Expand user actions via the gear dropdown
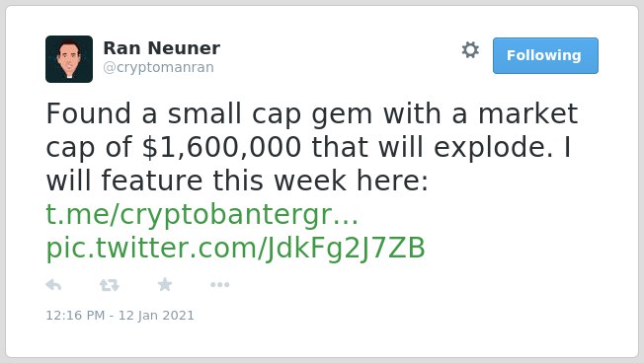The height and width of the screenshot is (363, 644). tap(470, 50)
